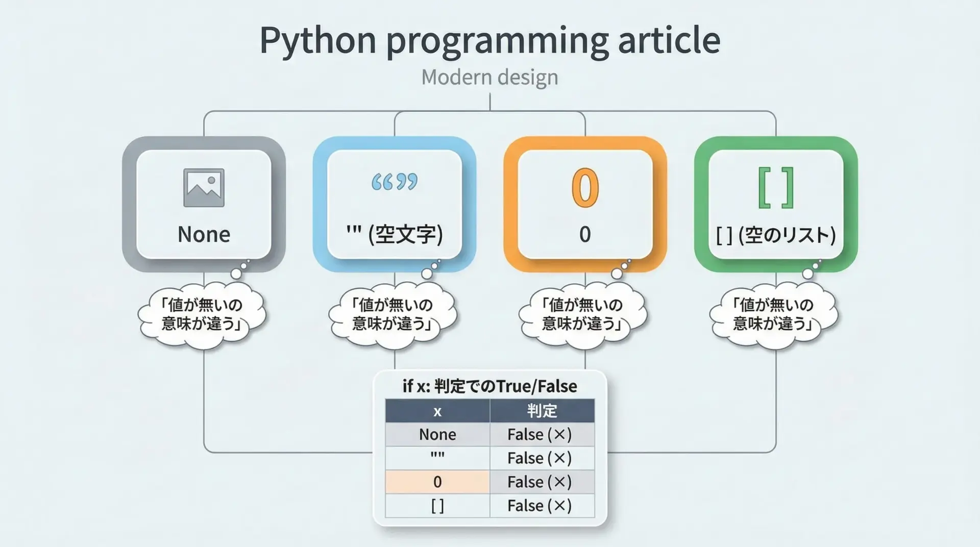Select the None label in the gray card
The image size is (980, 547).
pyautogui.click(x=204, y=235)
